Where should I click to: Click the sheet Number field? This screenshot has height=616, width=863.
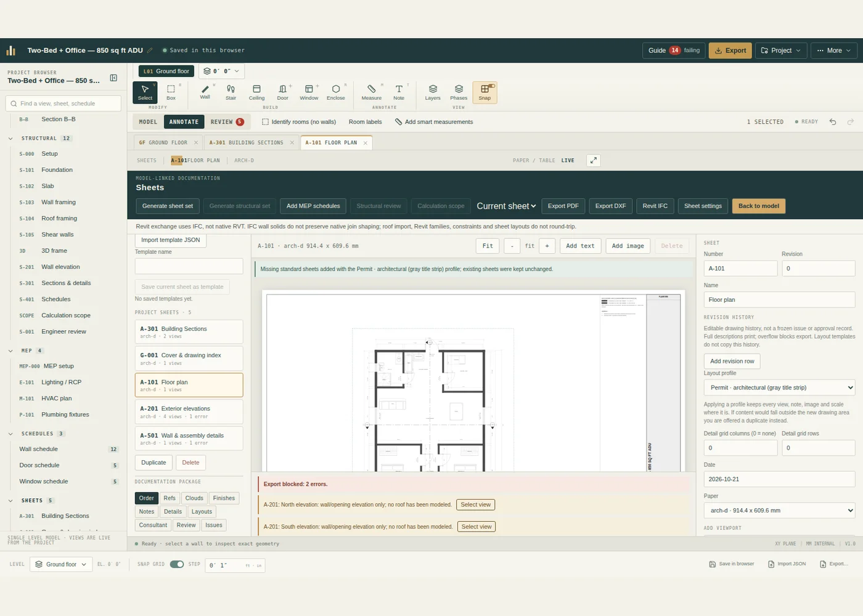(x=740, y=269)
